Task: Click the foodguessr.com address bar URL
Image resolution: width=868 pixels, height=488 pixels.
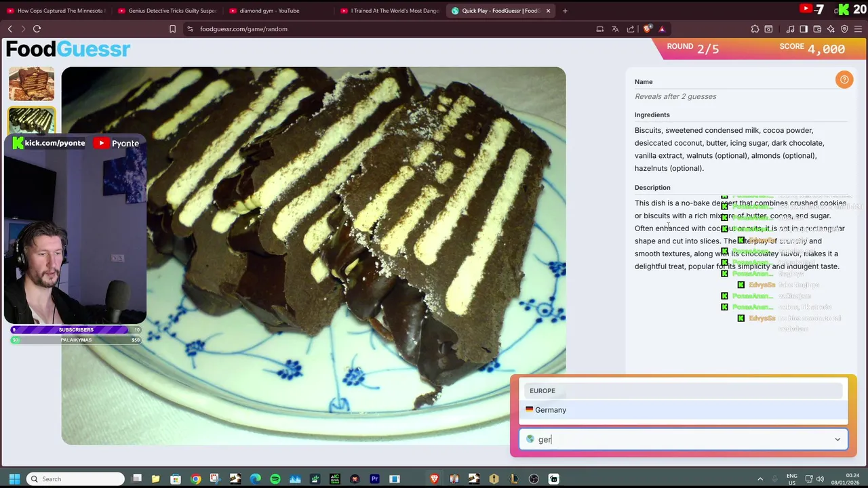Action: [x=243, y=29]
